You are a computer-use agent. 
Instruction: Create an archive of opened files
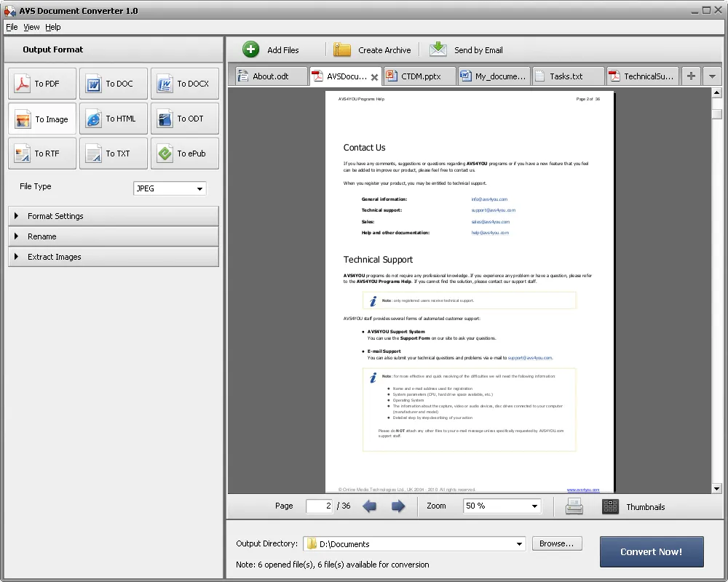pyautogui.click(x=373, y=49)
